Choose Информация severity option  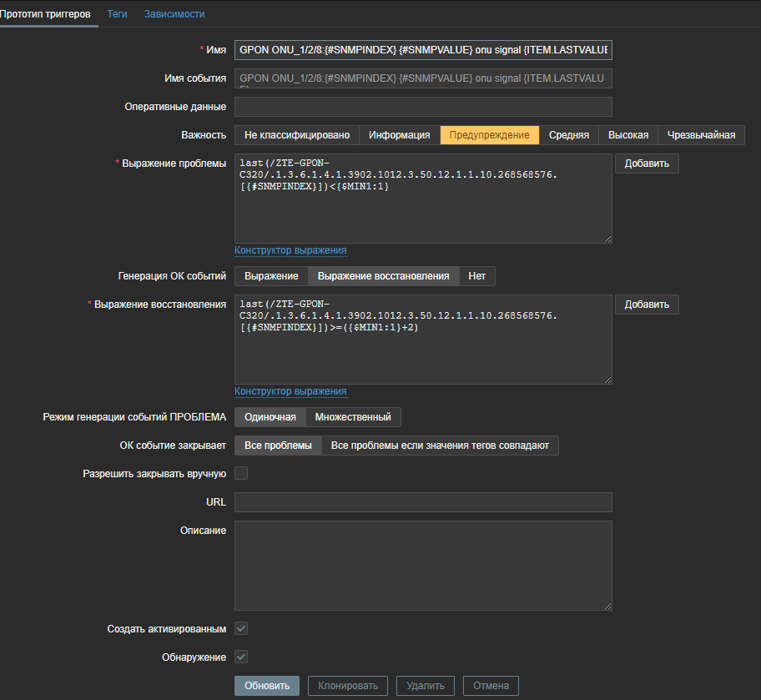pos(399,135)
